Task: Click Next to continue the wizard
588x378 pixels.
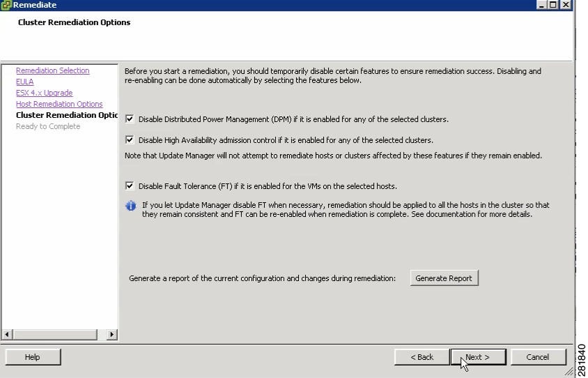Action: [478, 357]
